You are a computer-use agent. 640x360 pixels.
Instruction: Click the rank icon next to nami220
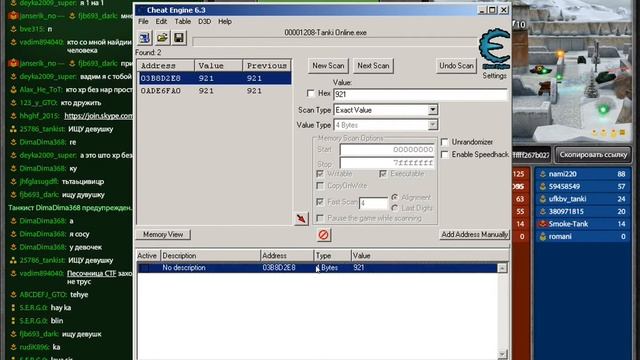[x=542, y=174]
